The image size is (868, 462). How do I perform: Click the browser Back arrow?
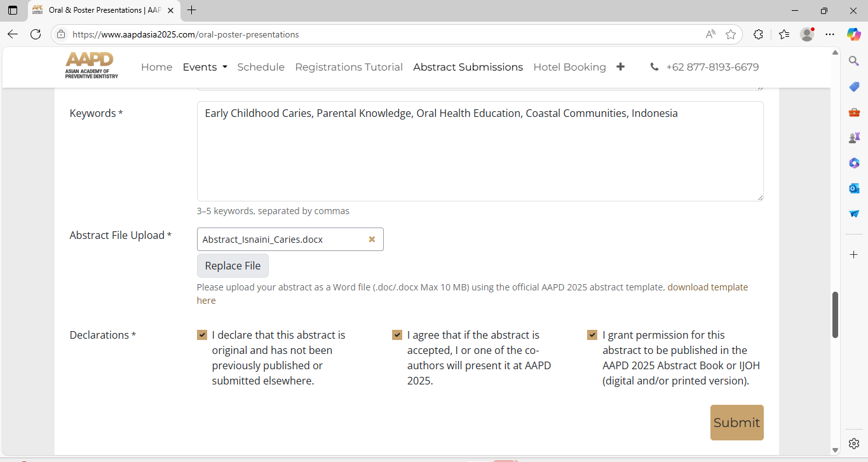pos(13,34)
